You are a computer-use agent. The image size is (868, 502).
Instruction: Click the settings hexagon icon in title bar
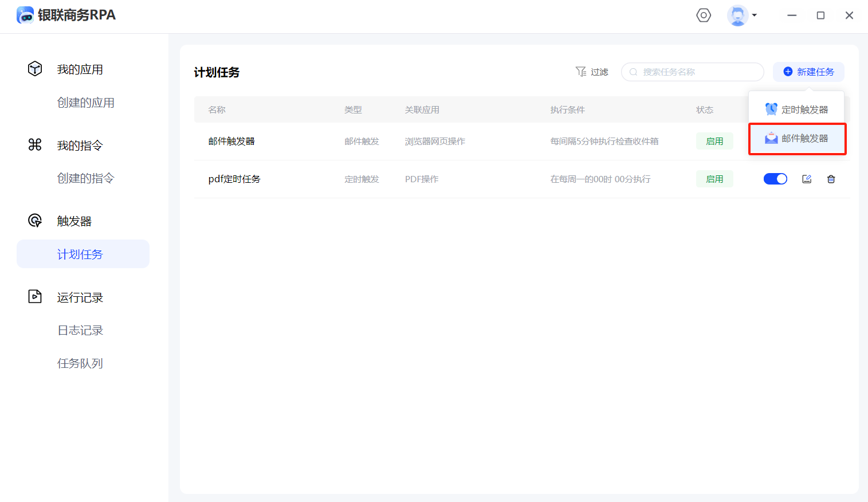coord(704,15)
